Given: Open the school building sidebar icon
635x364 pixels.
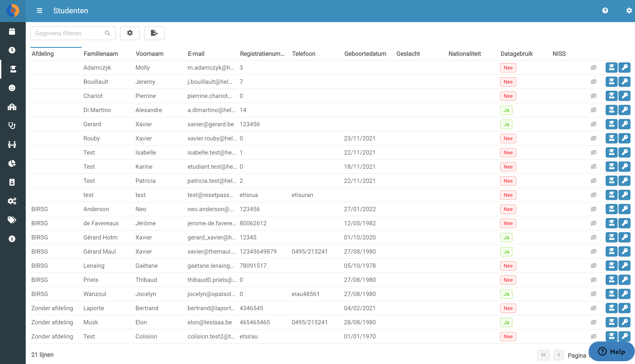Looking at the screenshot, I should coord(12,107).
